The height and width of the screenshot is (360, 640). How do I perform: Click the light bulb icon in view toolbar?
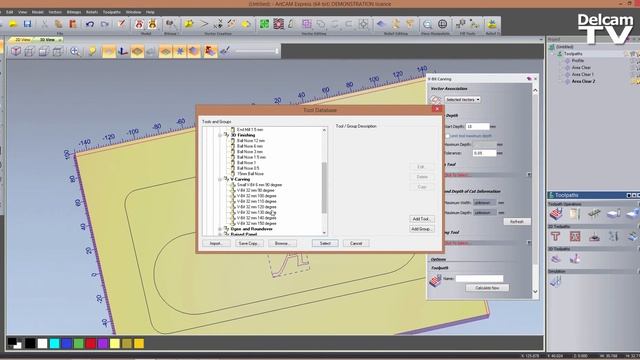pyautogui.click(x=92, y=51)
